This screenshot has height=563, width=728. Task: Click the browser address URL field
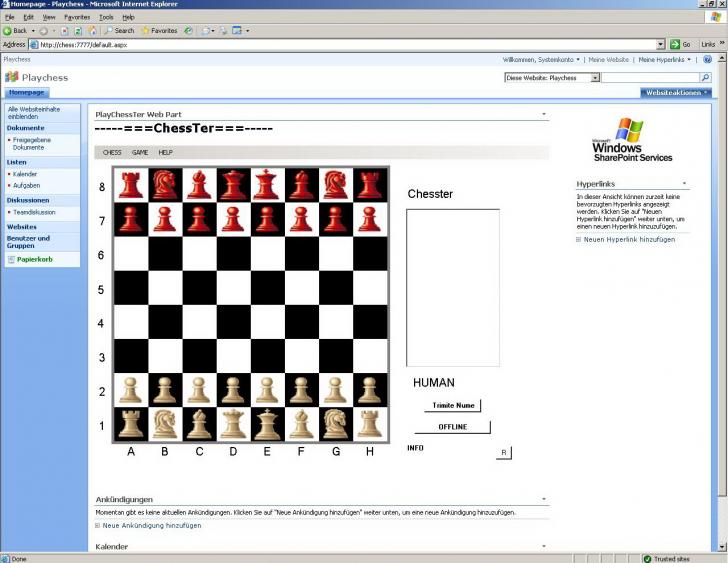[344, 45]
